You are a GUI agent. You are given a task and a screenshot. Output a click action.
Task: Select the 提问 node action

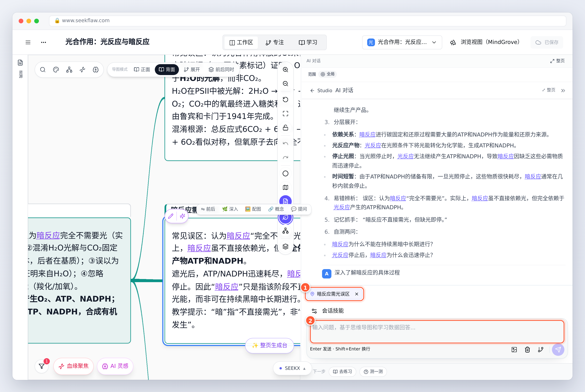coord(299,209)
